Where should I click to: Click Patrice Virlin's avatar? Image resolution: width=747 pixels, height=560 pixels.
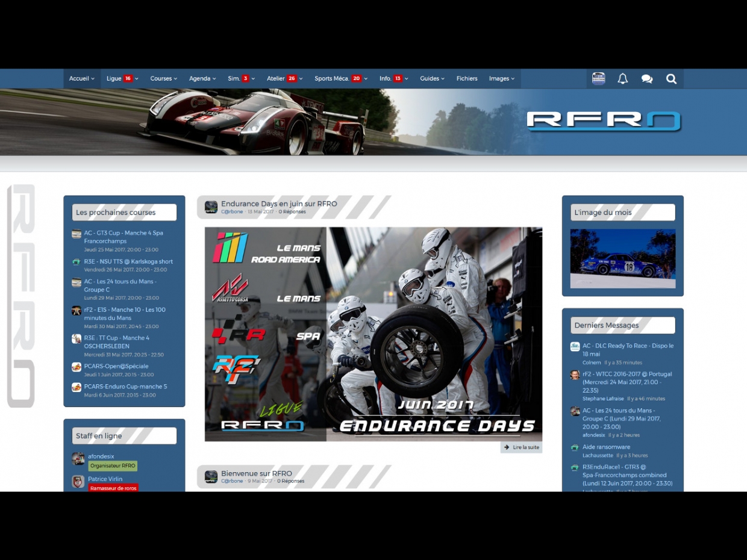click(78, 482)
